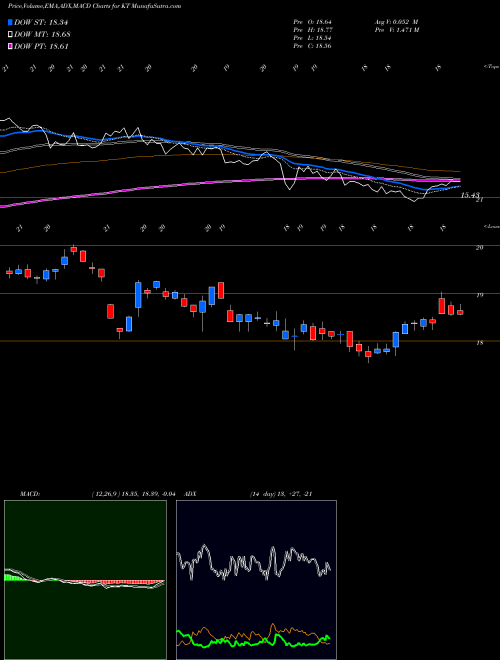Click the 18 price axis label
Image resolution: width=500 pixels, height=660 pixels.
click(x=479, y=343)
